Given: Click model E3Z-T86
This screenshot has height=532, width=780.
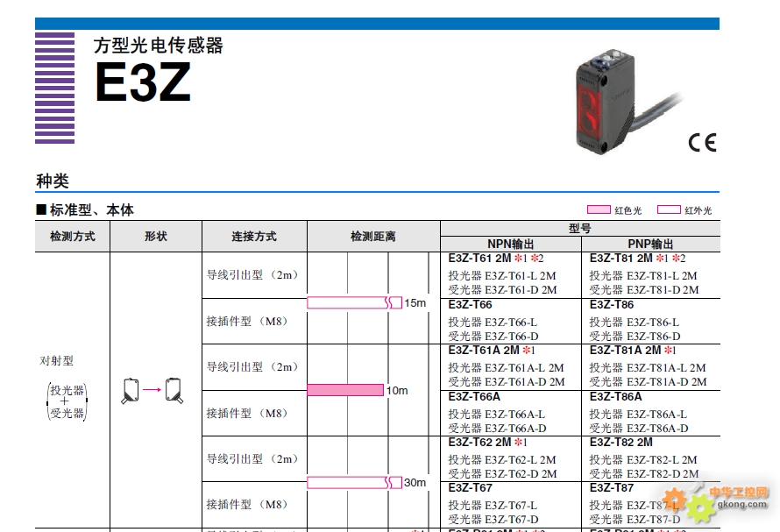Looking at the screenshot, I should tap(612, 305).
